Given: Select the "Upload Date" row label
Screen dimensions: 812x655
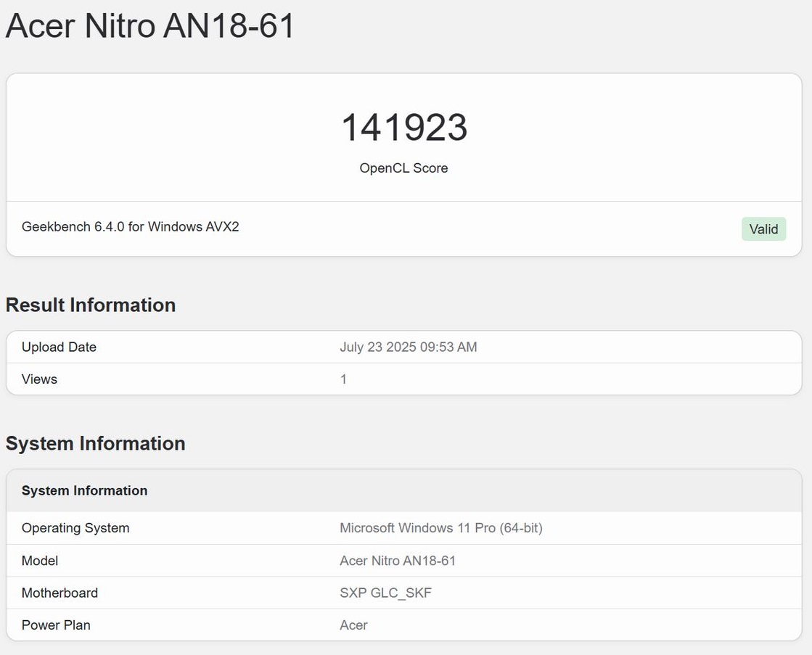Looking at the screenshot, I should (59, 347).
